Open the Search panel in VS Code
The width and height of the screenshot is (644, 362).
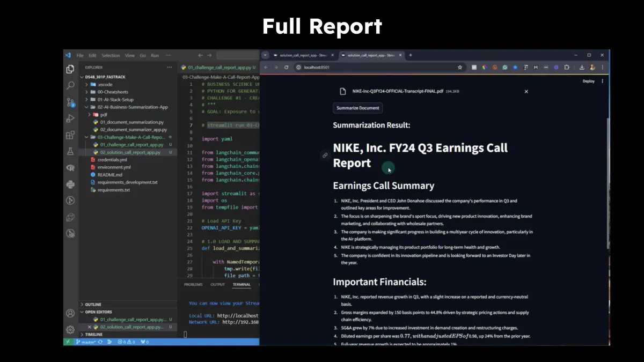[x=69, y=85]
